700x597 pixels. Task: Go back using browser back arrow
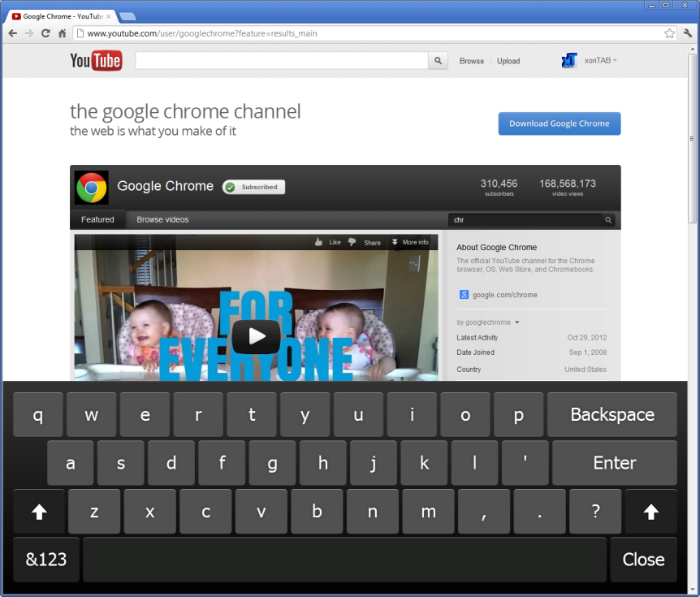[x=12, y=33]
